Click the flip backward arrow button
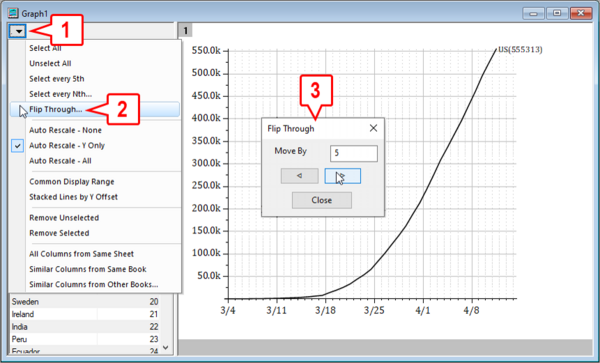Screen dimensions: 600x363 point(300,176)
